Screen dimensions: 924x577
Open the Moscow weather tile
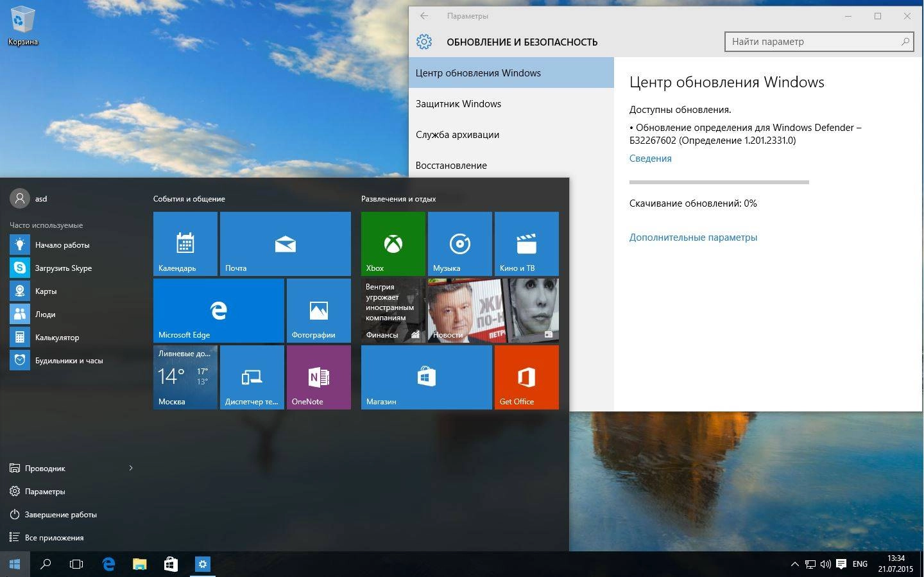tap(185, 377)
